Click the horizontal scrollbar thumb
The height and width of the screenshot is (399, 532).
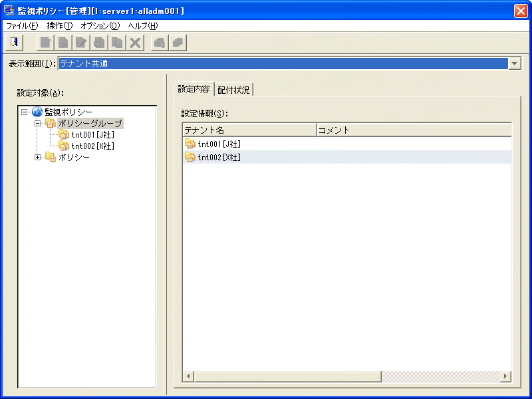click(288, 376)
